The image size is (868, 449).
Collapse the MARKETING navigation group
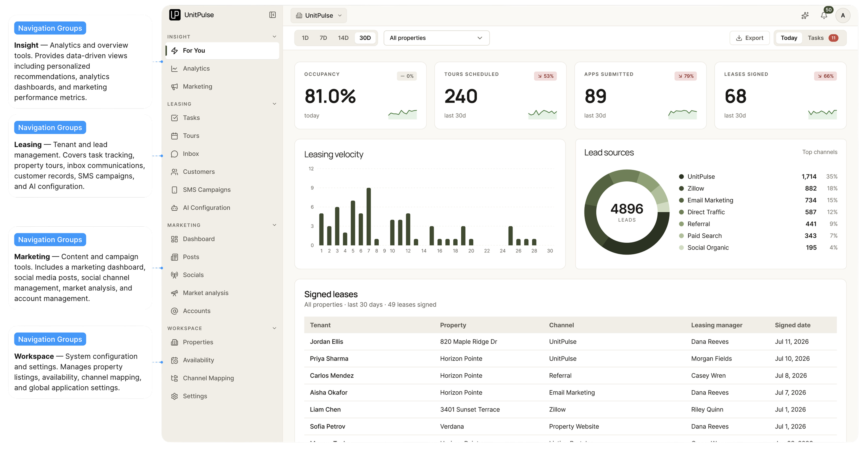pos(274,225)
